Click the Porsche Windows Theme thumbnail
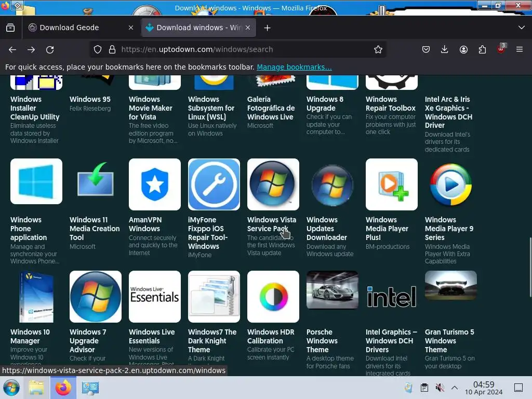 pyautogui.click(x=332, y=290)
